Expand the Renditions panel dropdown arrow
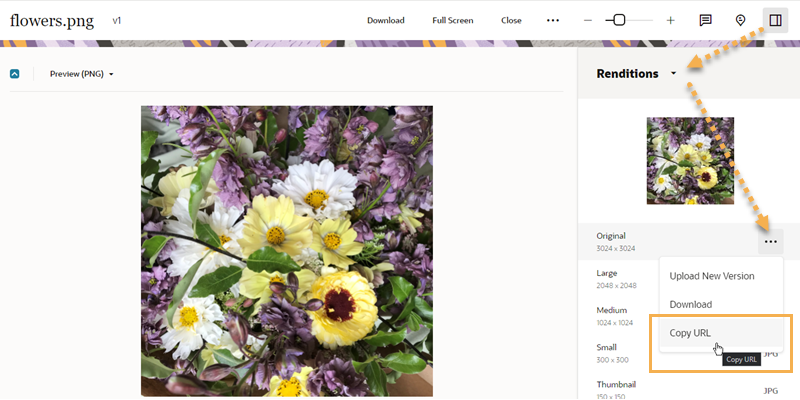This screenshot has height=400, width=800. coord(673,73)
